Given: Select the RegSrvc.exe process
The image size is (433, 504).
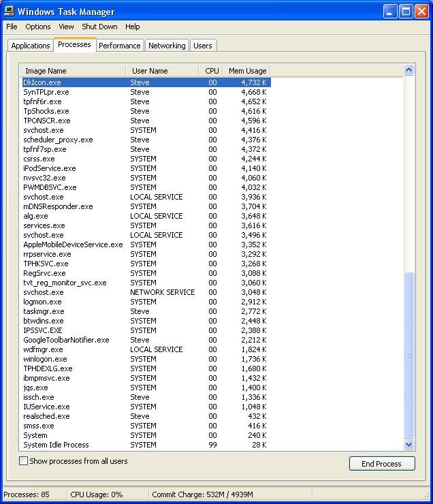Looking at the screenshot, I should tap(146, 273).
